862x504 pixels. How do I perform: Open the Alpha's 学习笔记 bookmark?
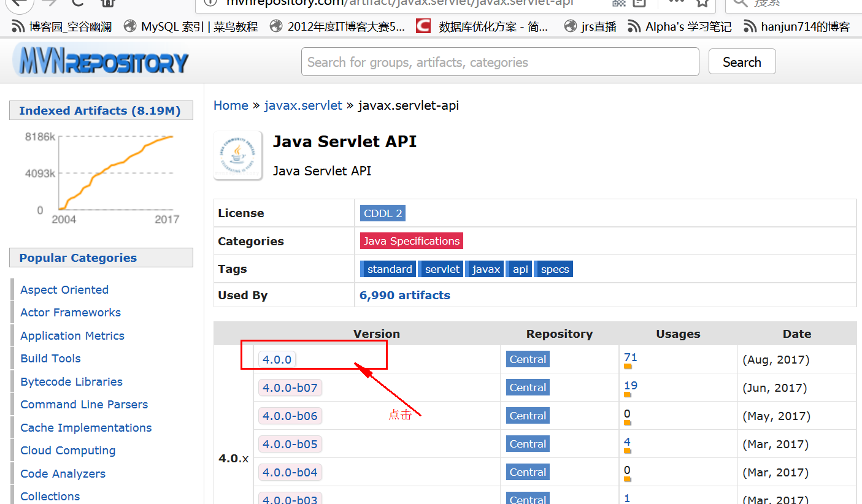point(680,27)
